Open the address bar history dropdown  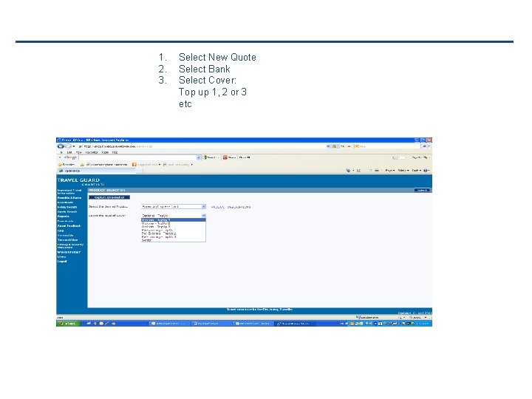[x=328, y=146]
